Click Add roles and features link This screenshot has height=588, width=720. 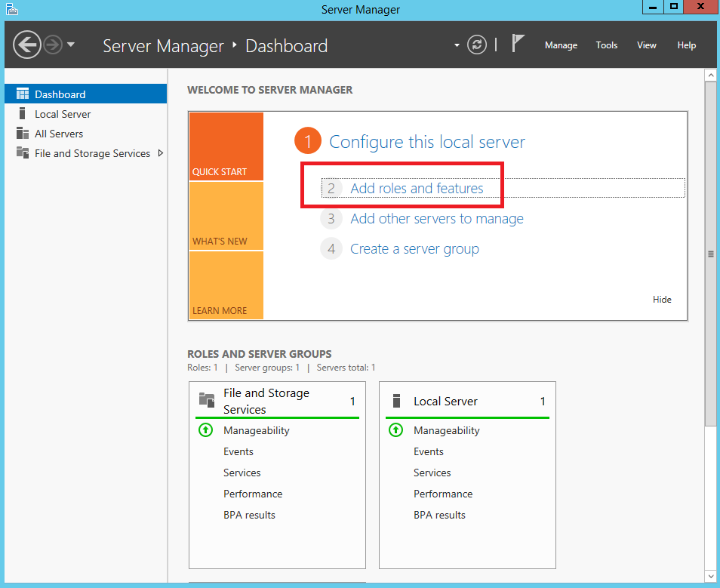coord(417,189)
